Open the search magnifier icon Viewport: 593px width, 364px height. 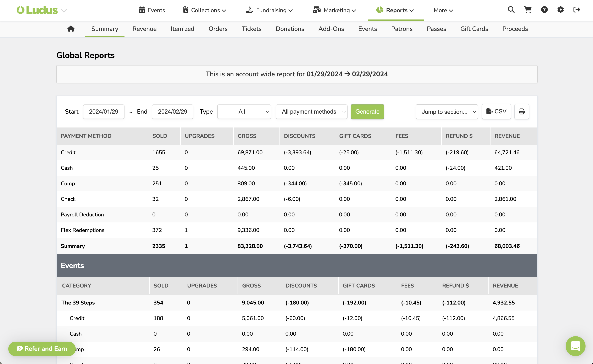(511, 10)
